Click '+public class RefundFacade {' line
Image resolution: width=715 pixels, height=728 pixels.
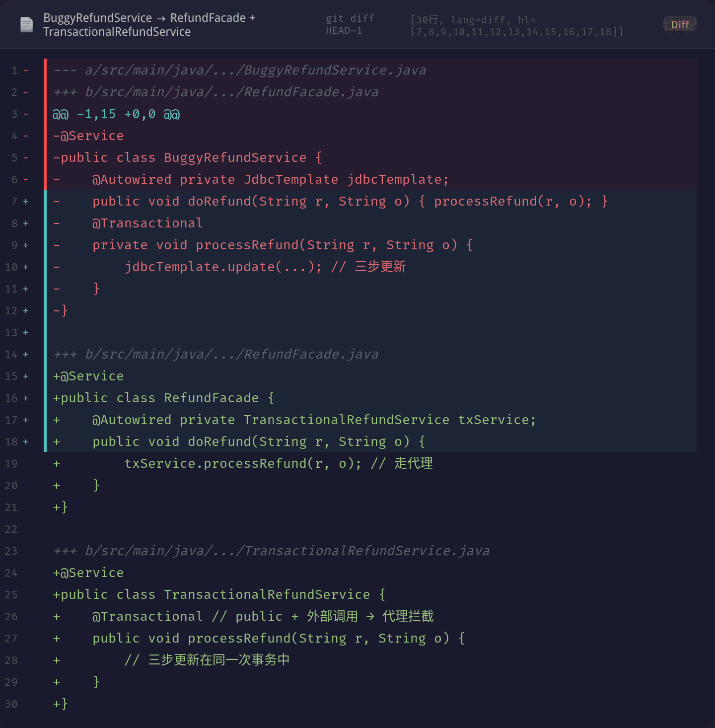163,398
